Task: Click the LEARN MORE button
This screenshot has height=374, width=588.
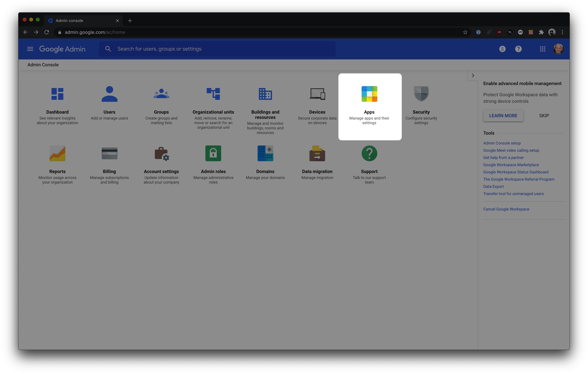Action: pyautogui.click(x=503, y=116)
